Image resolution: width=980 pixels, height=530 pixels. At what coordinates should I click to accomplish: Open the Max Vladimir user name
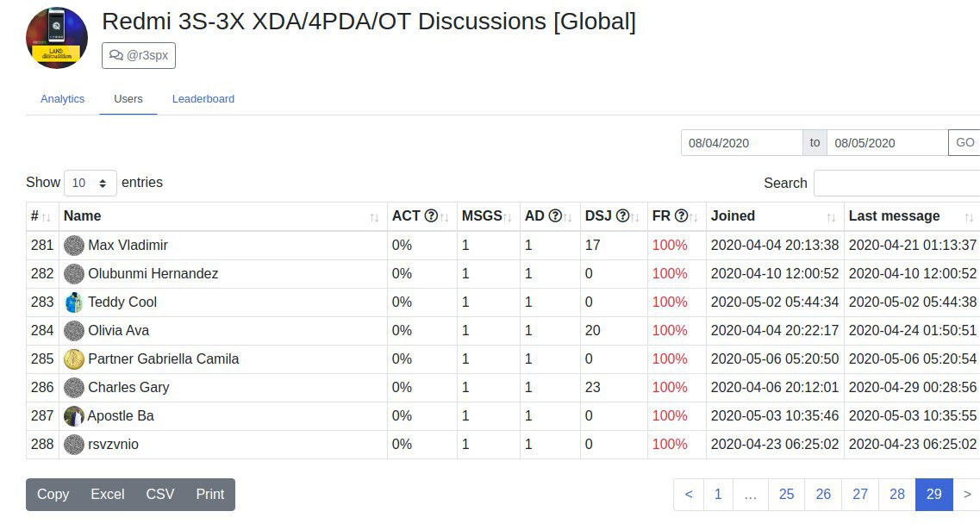point(128,245)
